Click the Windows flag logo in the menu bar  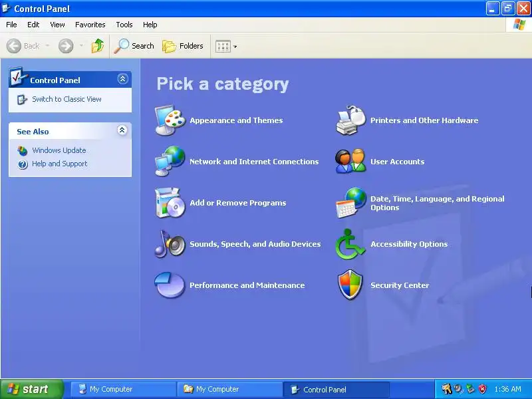519,25
